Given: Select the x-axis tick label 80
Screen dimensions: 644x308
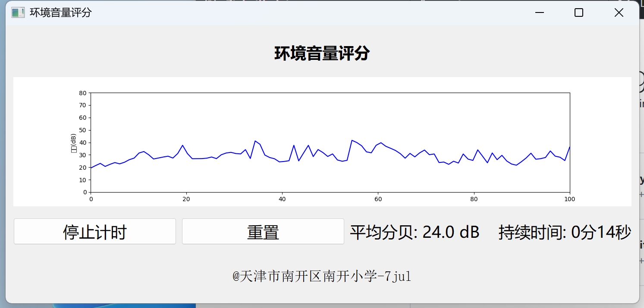Looking at the screenshot, I should [474, 199].
